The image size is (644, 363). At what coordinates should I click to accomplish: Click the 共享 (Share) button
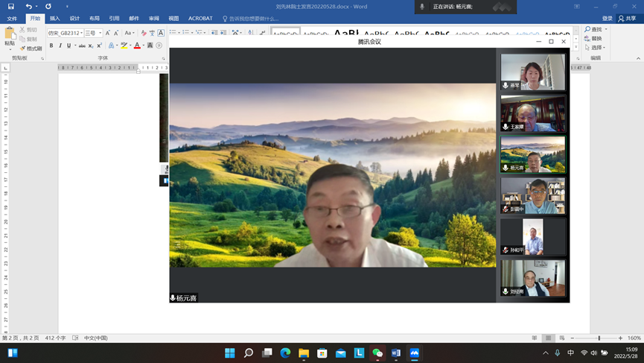pyautogui.click(x=627, y=19)
